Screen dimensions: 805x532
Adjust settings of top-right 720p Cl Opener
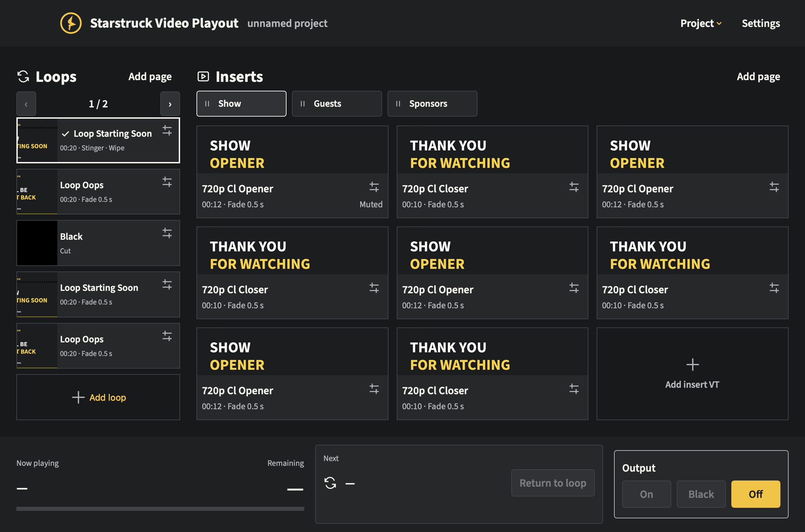pyautogui.click(x=774, y=187)
